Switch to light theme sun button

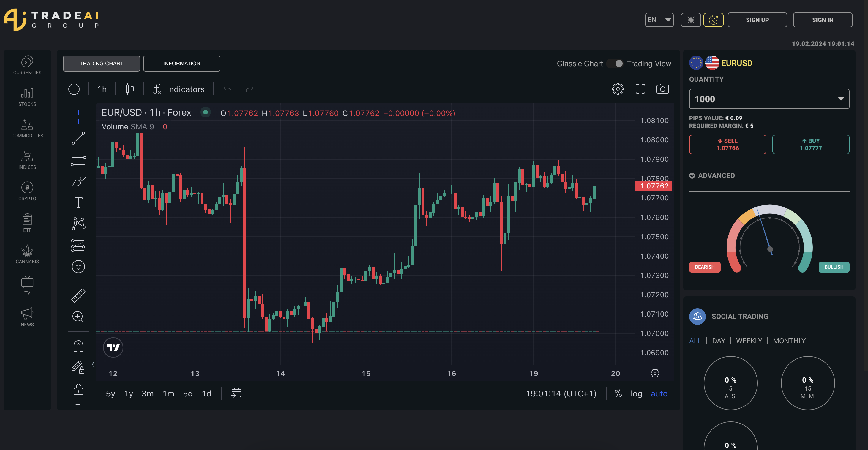point(691,20)
